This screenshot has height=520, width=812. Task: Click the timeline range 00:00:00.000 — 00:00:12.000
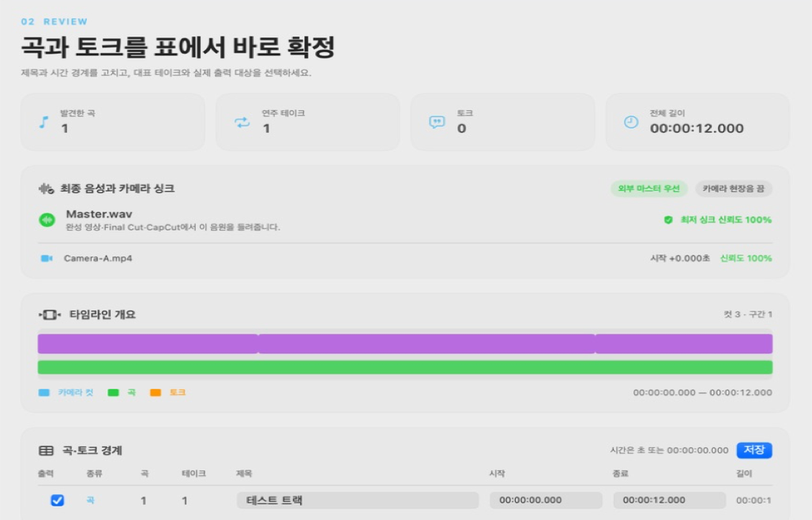702,393
